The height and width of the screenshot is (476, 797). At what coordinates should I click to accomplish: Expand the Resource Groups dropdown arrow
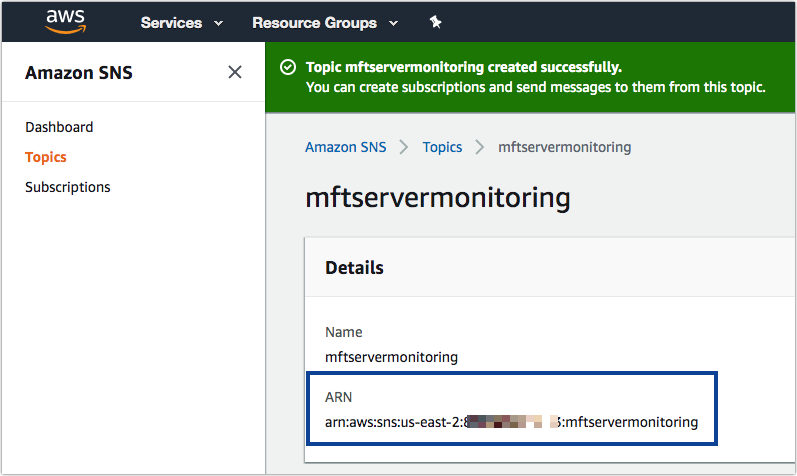click(x=393, y=23)
